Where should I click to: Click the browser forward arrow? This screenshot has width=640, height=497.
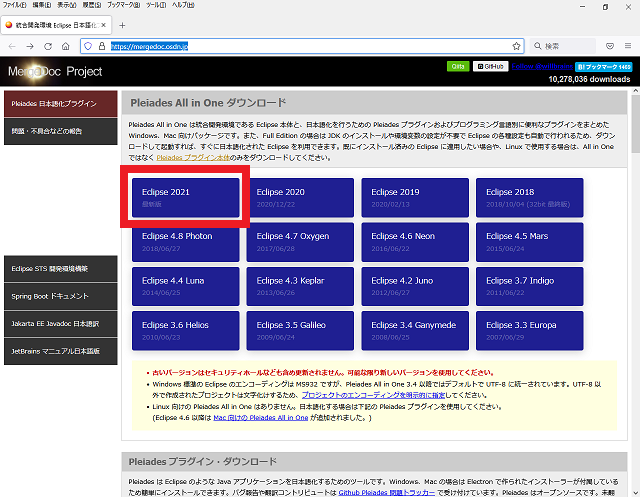click(x=30, y=47)
